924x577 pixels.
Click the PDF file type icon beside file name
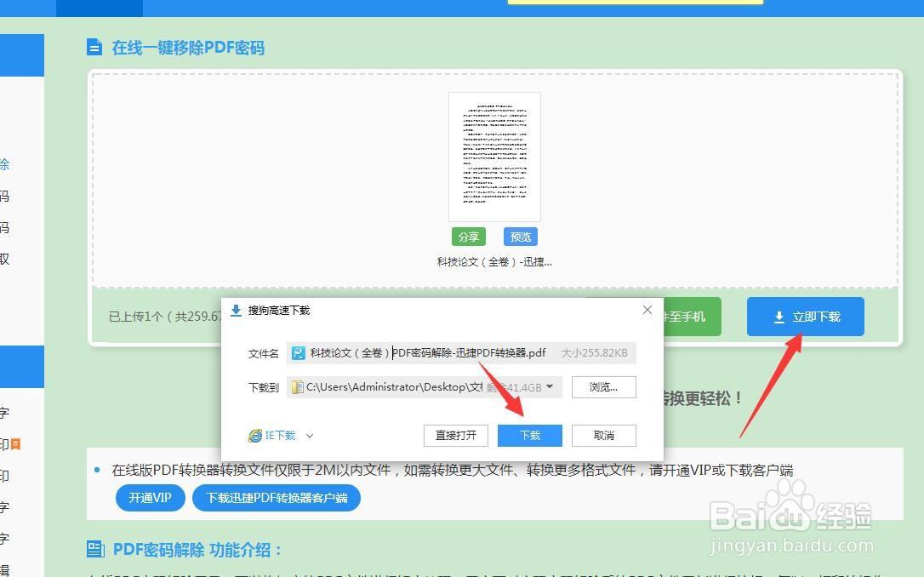299,353
